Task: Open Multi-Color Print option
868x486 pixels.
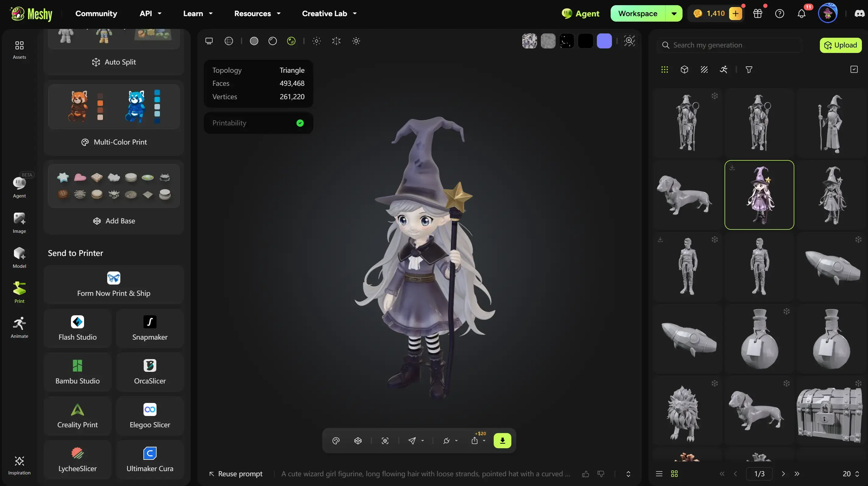Action: pos(114,142)
